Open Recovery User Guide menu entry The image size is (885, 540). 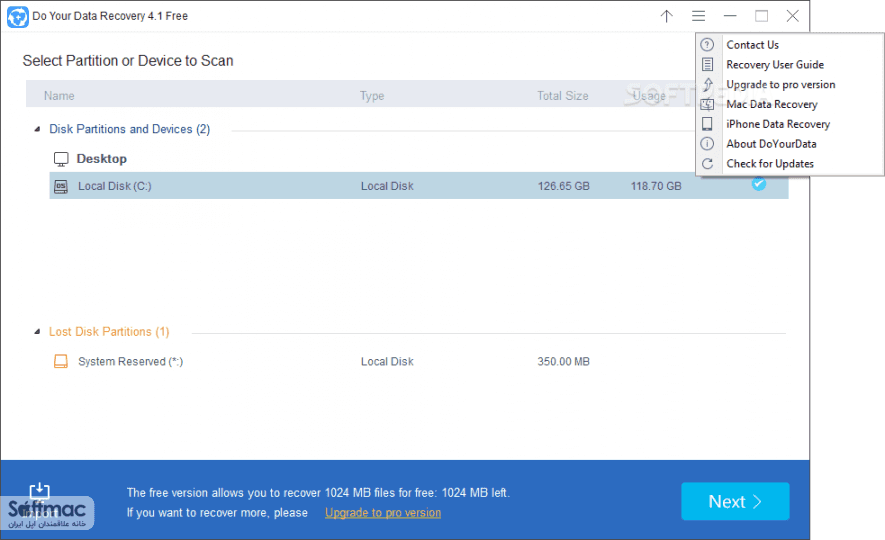[775, 64]
